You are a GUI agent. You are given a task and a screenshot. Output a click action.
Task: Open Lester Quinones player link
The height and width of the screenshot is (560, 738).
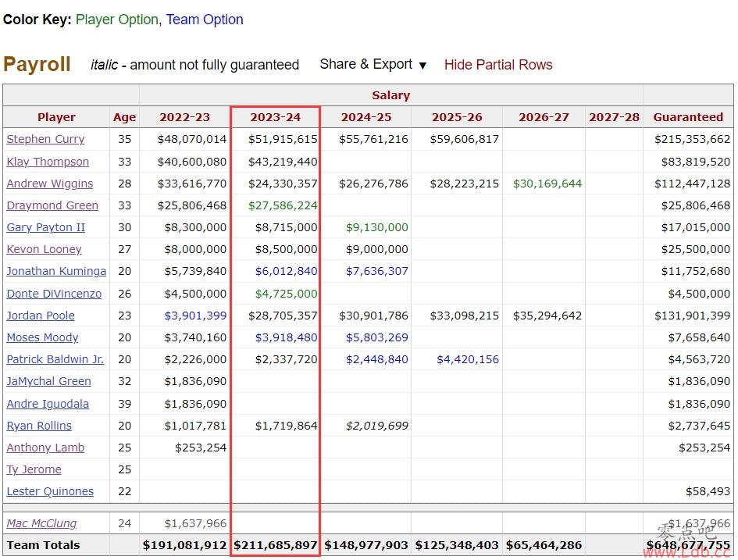50,491
